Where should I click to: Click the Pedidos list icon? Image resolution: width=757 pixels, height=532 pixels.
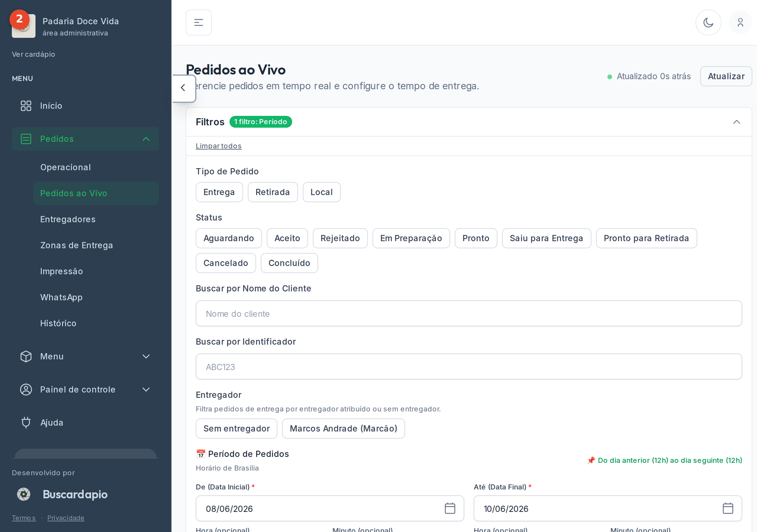click(x=26, y=139)
